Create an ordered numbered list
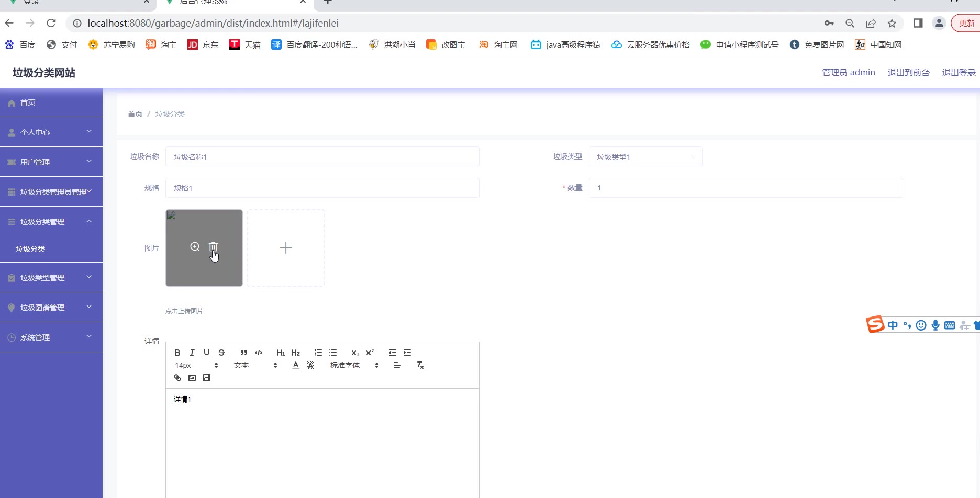Image resolution: width=980 pixels, height=498 pixels. point(318,353)
